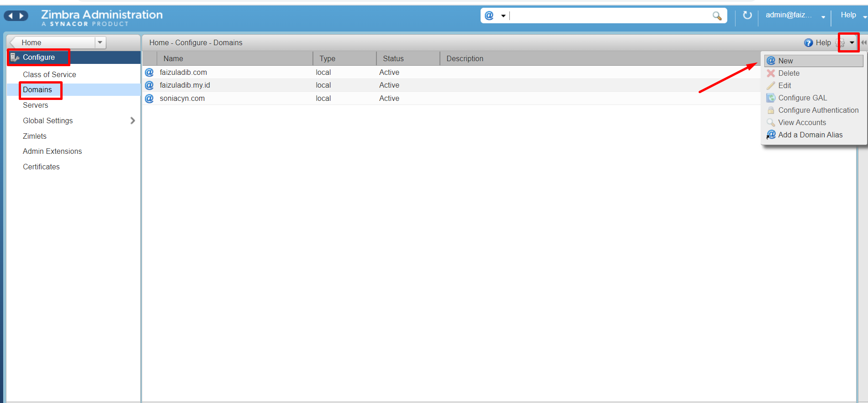Click Active status of soniacyn.com
868x403 pixels.
coord(389,98)
